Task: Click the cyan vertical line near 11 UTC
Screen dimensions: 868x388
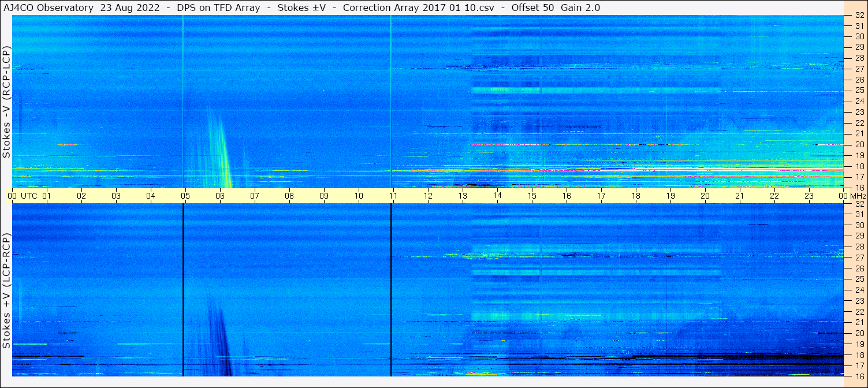Action: click(x=391, y=102)
